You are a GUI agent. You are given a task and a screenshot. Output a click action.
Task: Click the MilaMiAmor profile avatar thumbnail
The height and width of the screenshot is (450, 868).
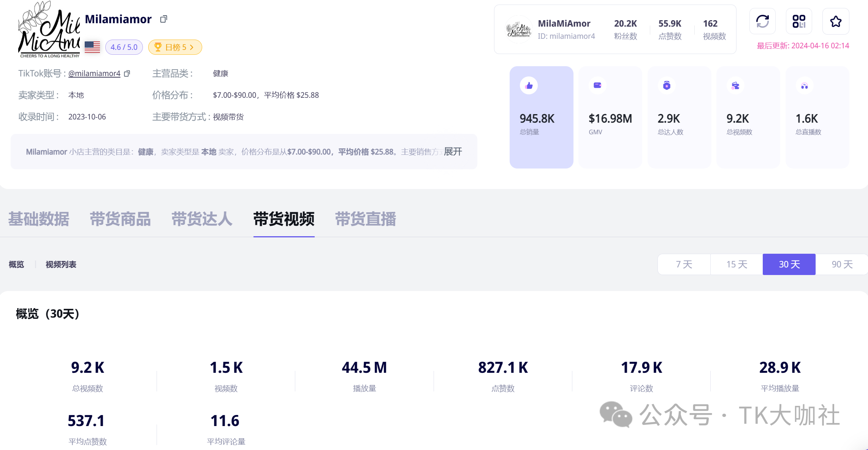click(x=518, y=30)
